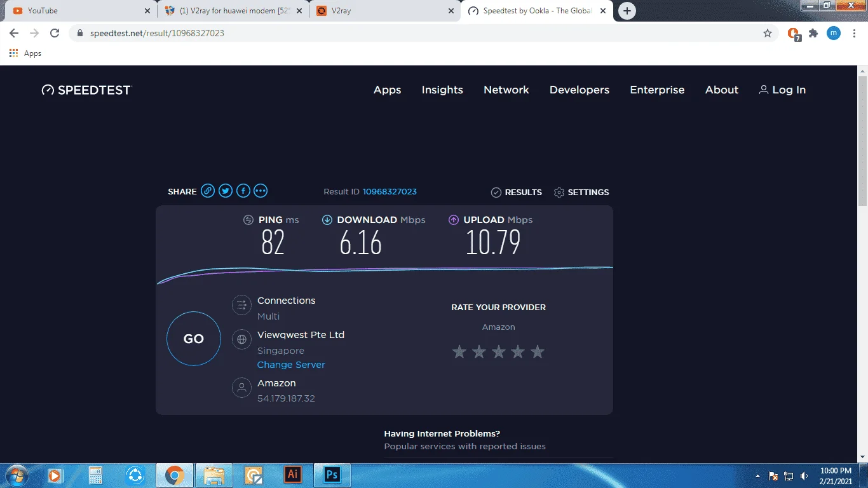Rate provider with fourth star

click(x=518, y=351)
